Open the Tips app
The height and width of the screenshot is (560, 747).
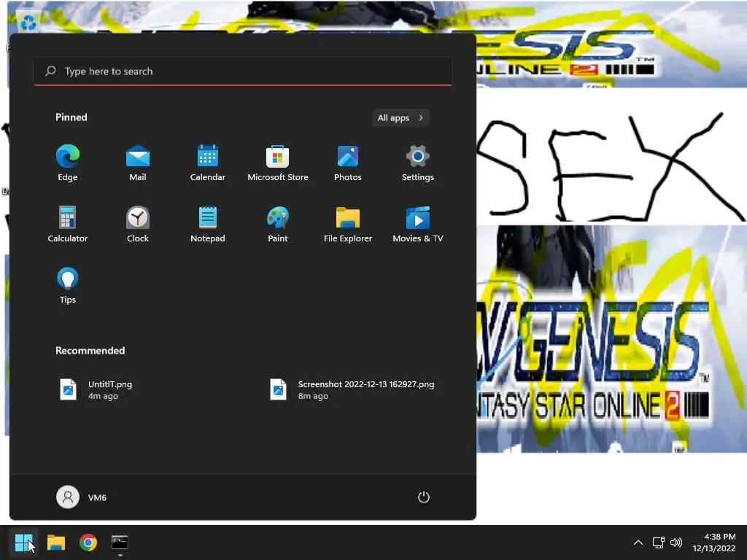68,286
